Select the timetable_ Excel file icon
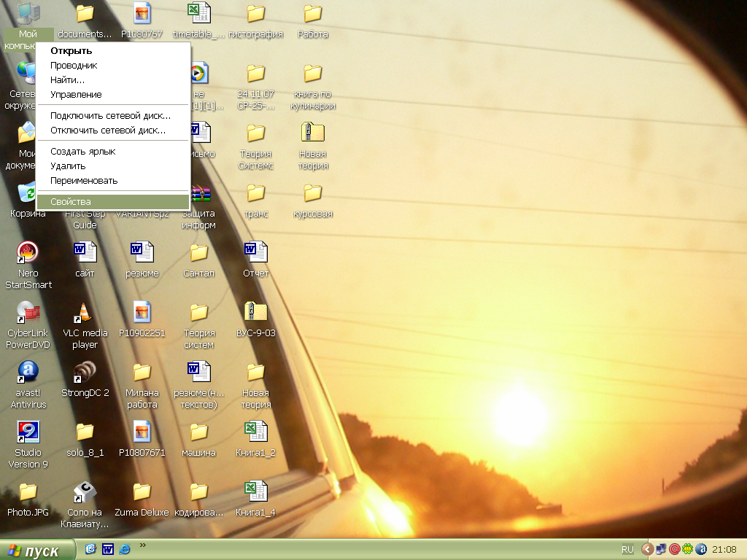This screenshot has width=747, height=560. point(198,13)
